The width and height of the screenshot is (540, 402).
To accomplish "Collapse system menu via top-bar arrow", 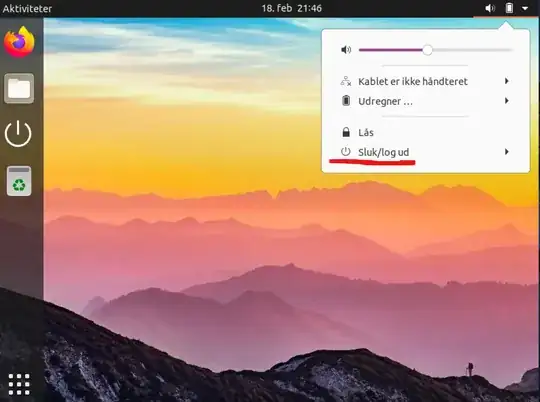I will point(525,8).
